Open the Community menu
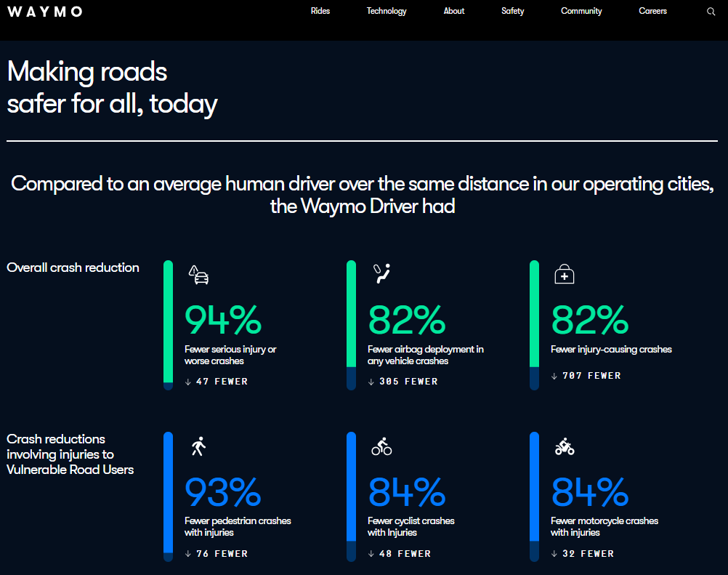728x575 pixels. [x=581, y=11]
